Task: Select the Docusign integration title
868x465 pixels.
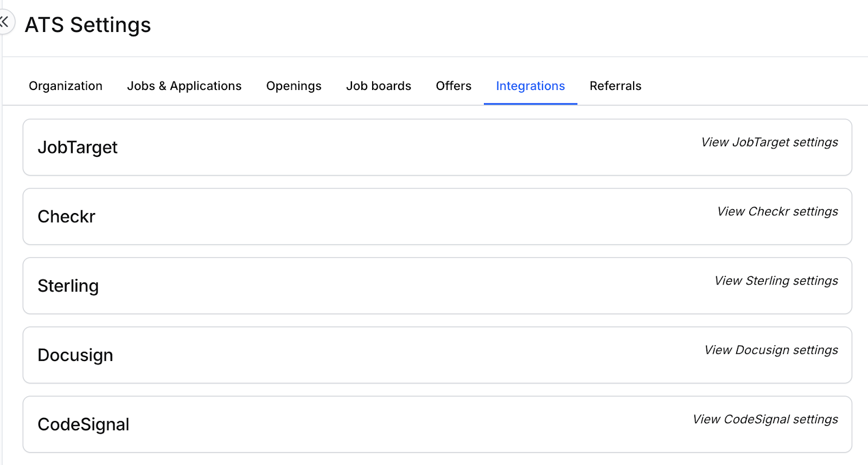Action: 75,356
